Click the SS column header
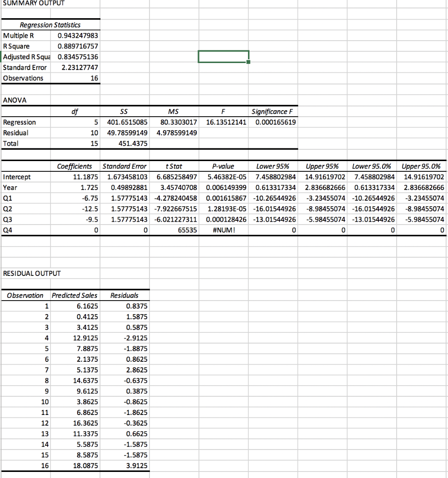448x478 pixels. (124, 111)
